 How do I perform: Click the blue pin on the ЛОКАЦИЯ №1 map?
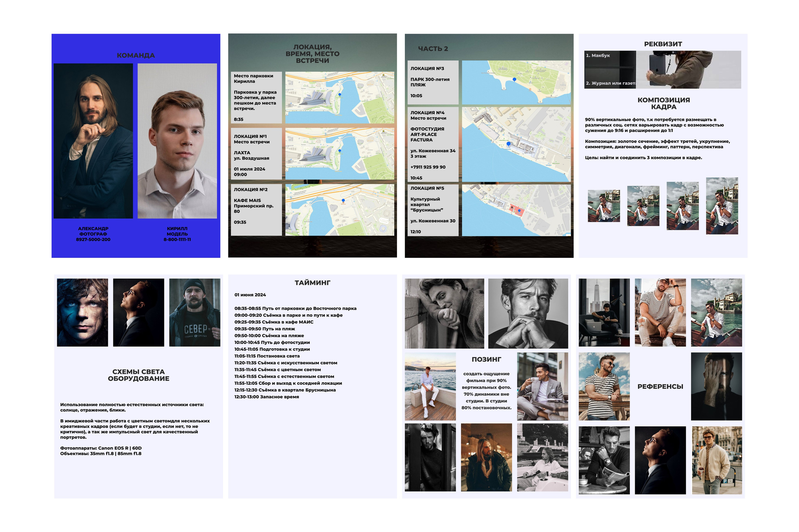[339, 150]
